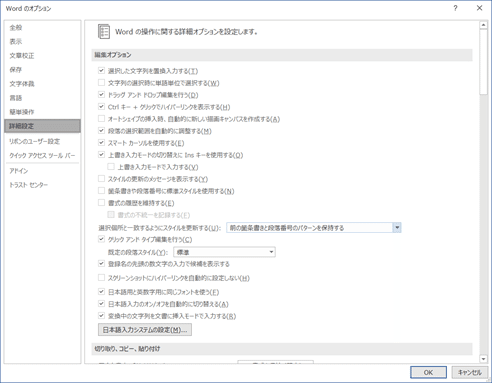Toggle 上書き入力モードの切り替えに Ins キー checkbox

pyautogui.click(x=101, y=155)
